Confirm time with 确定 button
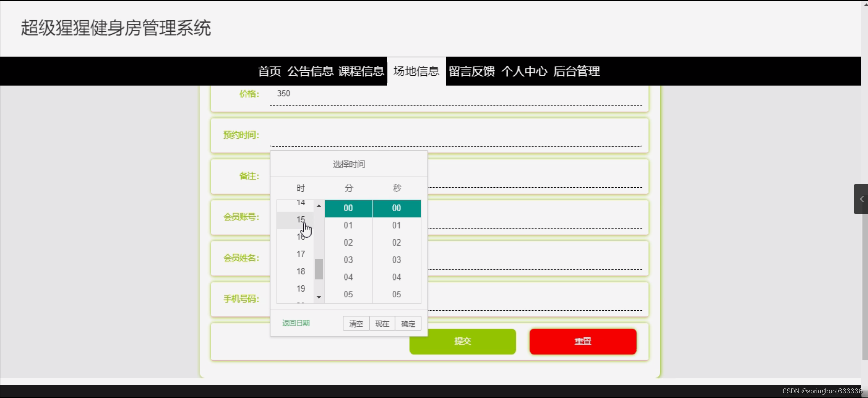Image resolution: width=868 pixels, height=398 pixels. tap(408, 324)
